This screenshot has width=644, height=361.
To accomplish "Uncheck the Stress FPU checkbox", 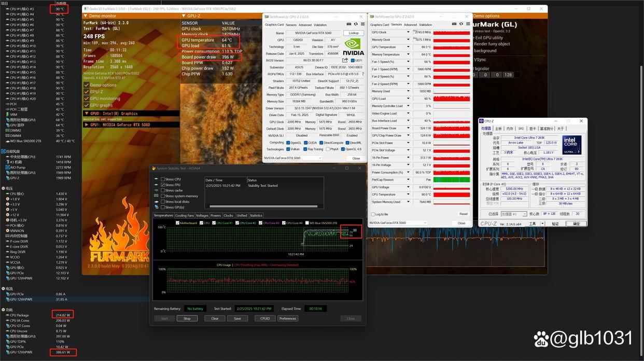I will 163,185.
